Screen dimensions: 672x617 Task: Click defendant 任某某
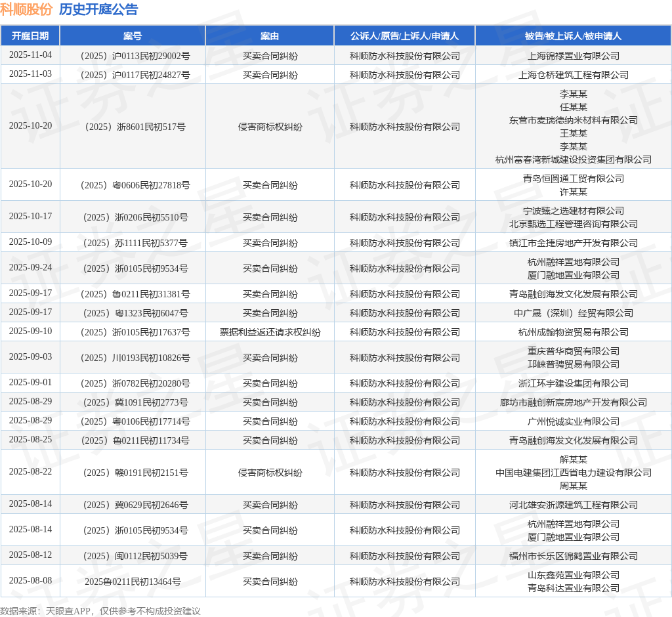(x=574, y=107)
